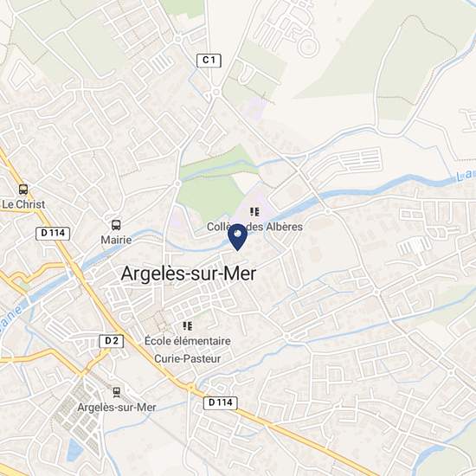This screenshot has width=476, height=476.
Task: Click the C1 road shield
Action: coord(209,61)
